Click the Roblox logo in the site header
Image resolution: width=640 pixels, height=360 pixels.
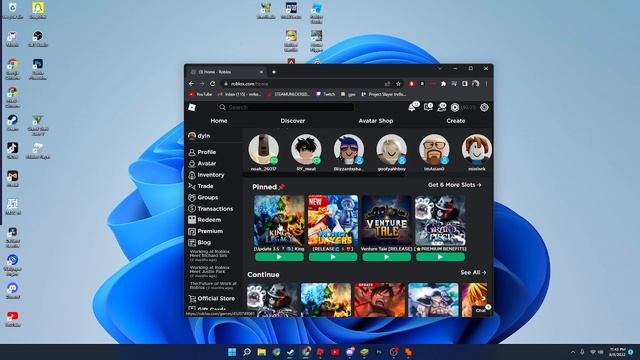click(192, 107)
